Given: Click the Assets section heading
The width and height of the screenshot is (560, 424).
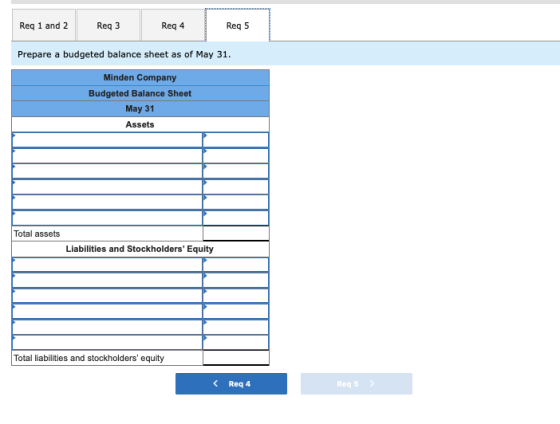Looking at the screenshot, I should (x=140, y=124).
